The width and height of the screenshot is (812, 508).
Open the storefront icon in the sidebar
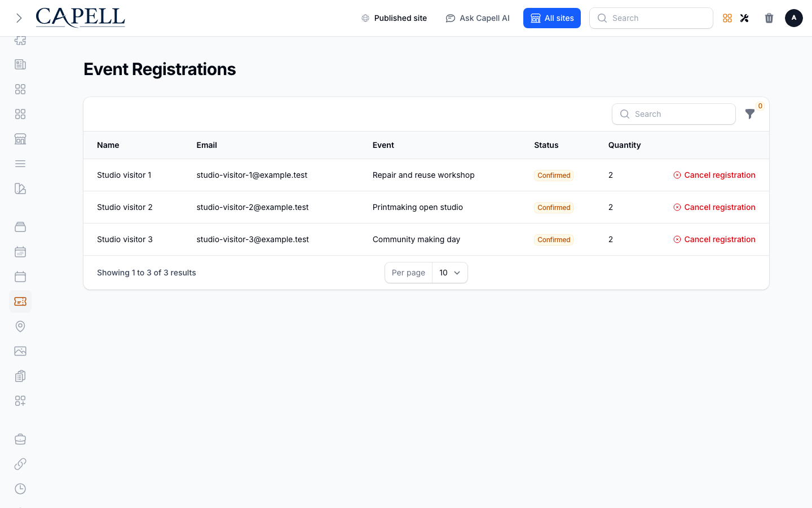20,139
